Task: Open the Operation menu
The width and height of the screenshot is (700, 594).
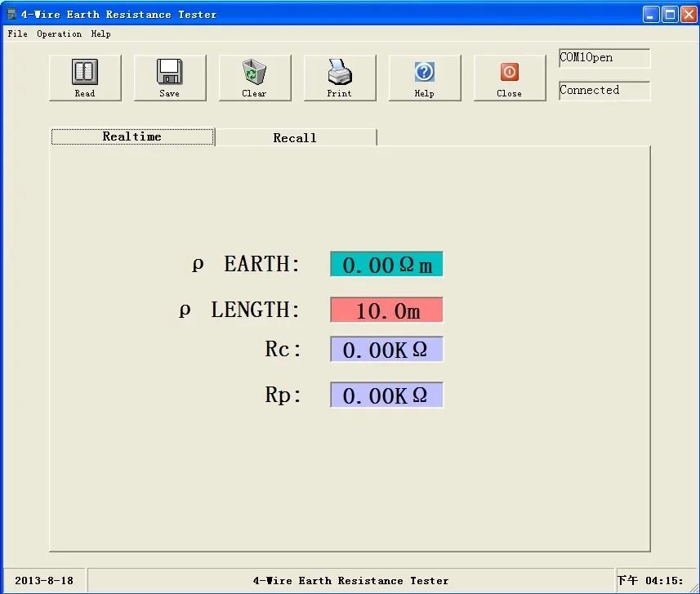Action: [x=60, y=34]
